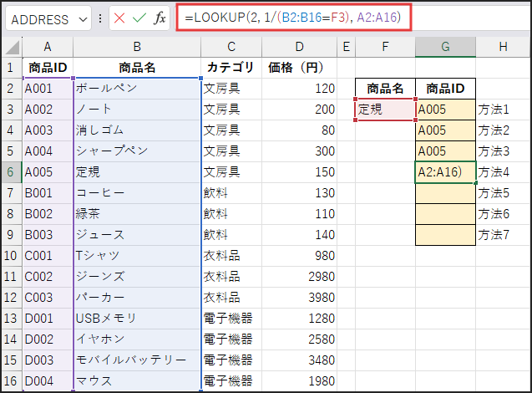Select column H header
532x393 pixels.
pyautogui.click(x=504, y=47)
